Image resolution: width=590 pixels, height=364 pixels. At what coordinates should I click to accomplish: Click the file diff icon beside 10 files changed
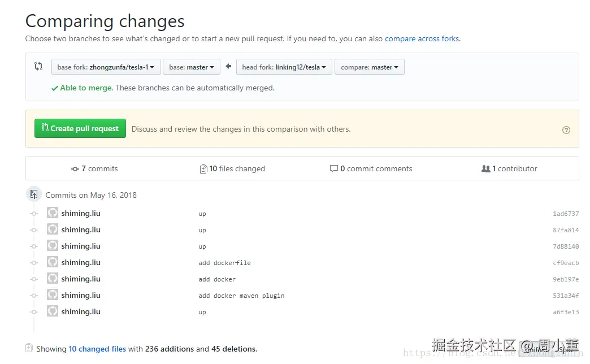click(x=203, y=169)
